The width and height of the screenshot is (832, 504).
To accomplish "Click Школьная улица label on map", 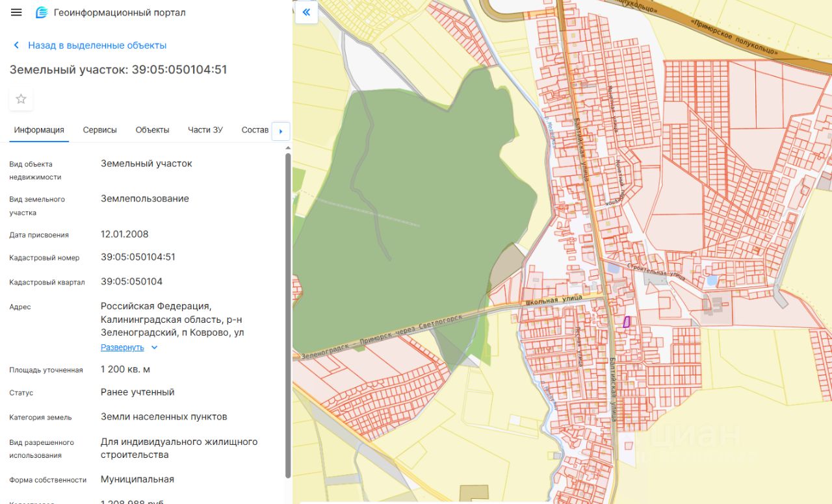I will click(553, 300).
